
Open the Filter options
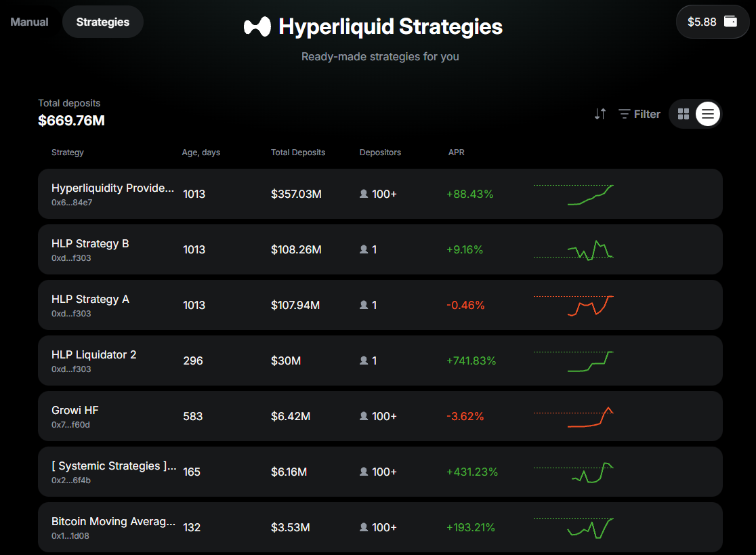coord(639,114)
